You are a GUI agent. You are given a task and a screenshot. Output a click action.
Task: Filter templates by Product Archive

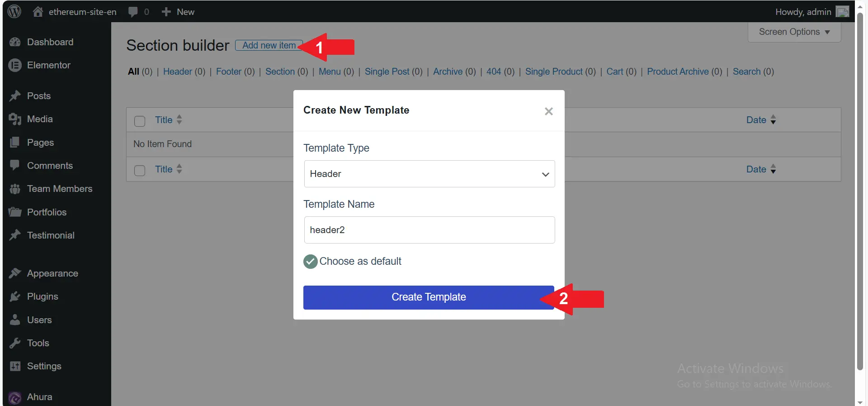click(678, 72)
